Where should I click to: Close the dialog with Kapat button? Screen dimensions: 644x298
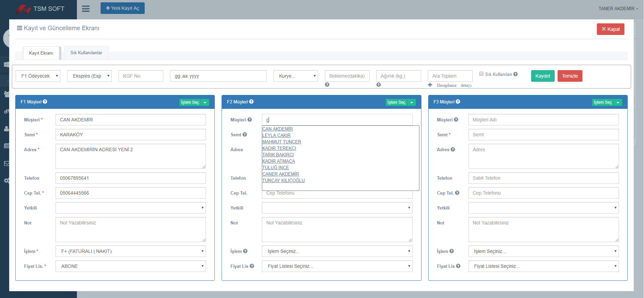click(x=610, y=29)
